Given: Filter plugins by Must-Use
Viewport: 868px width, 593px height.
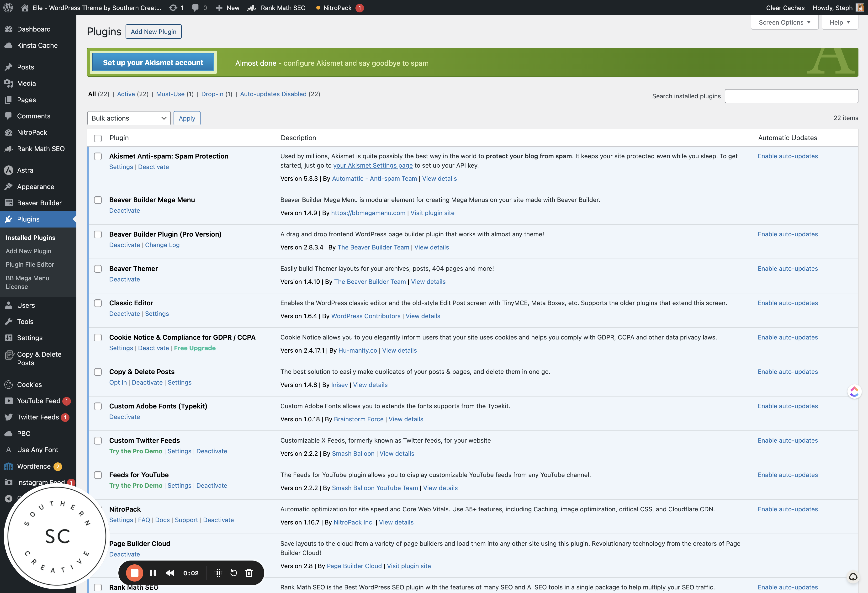Looking at the screenshot, I should point(170,94).
